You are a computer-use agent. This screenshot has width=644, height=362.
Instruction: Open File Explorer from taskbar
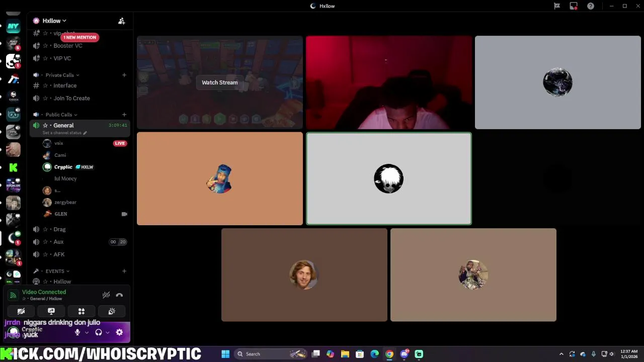pyautogui.click(x=345, y=354)
